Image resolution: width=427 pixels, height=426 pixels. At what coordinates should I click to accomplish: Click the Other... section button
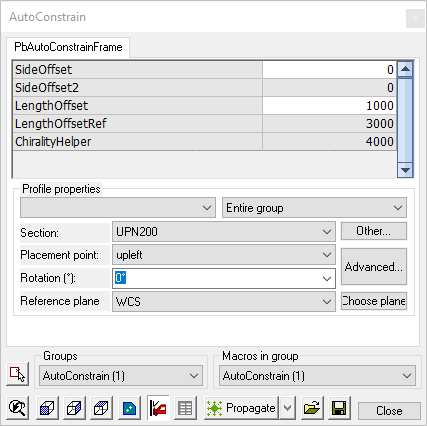point(374,231)
